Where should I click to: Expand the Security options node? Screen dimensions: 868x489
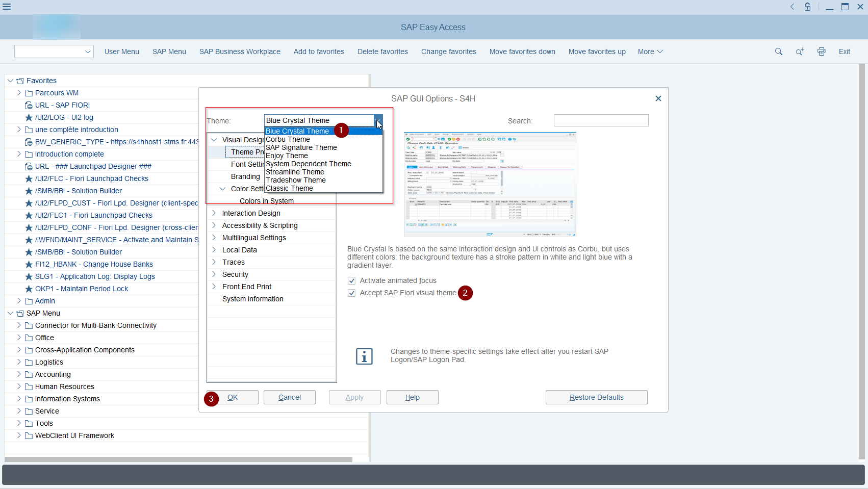click(x=214, y=274)
